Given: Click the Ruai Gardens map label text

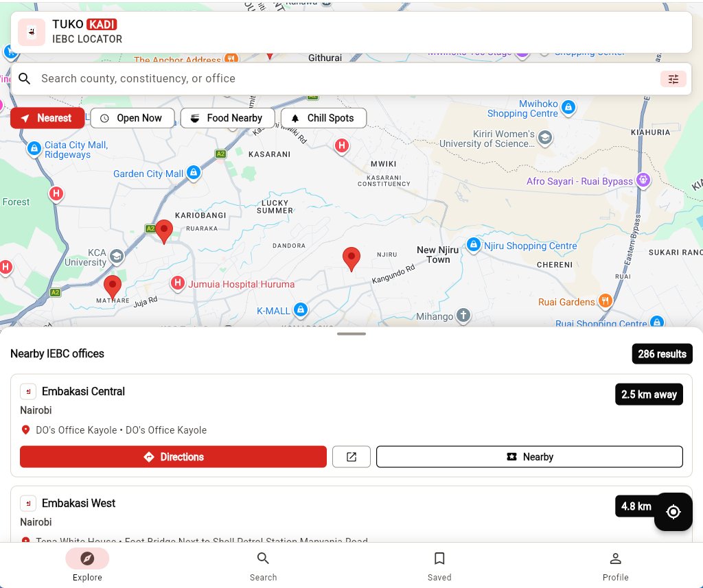Looking at the screenshot, I should point(566,302).
